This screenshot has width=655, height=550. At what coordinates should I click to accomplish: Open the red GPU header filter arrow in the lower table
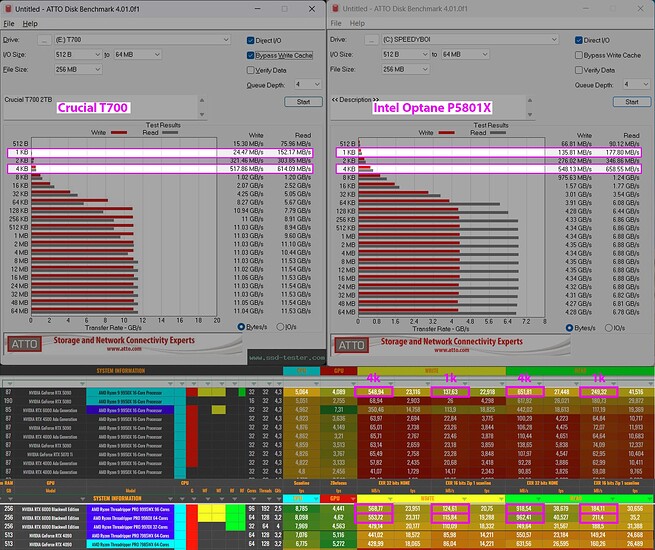(x=353, y=498)
